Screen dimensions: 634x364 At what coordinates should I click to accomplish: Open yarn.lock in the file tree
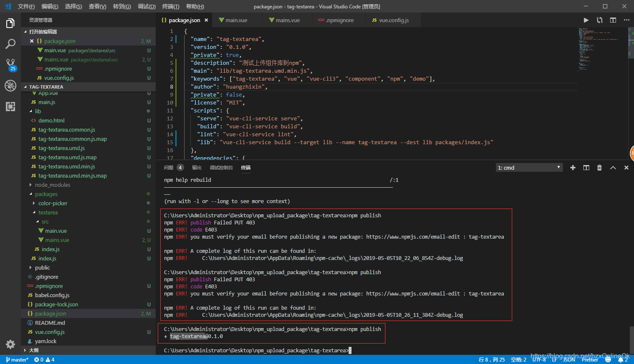pos(46,341)
